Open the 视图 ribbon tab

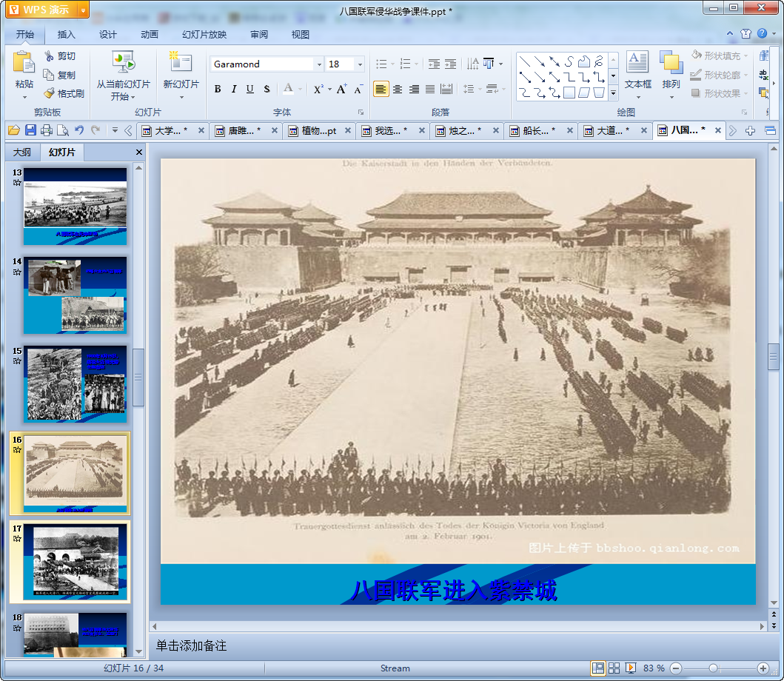[300, 35]
